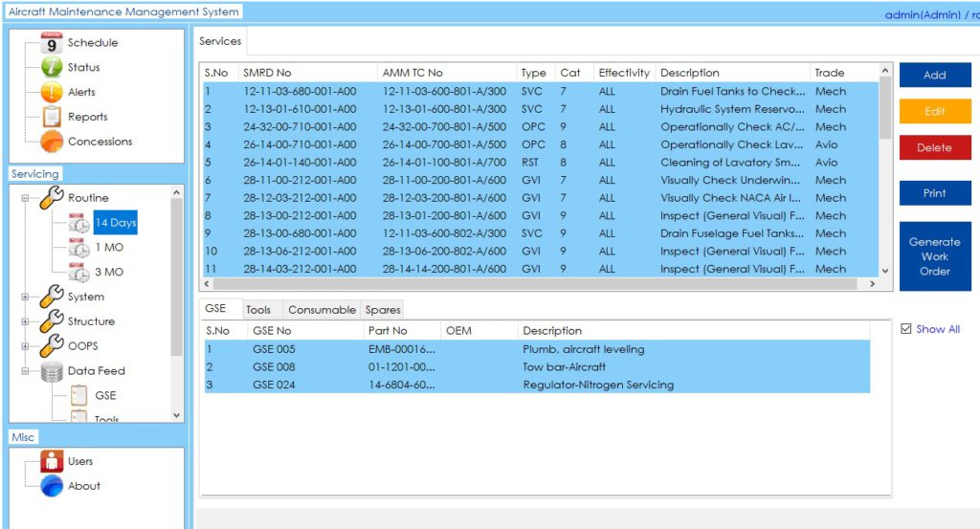Screen dimensions: 980x529
Task: Click the Cat column header
Action: (574, 73)
